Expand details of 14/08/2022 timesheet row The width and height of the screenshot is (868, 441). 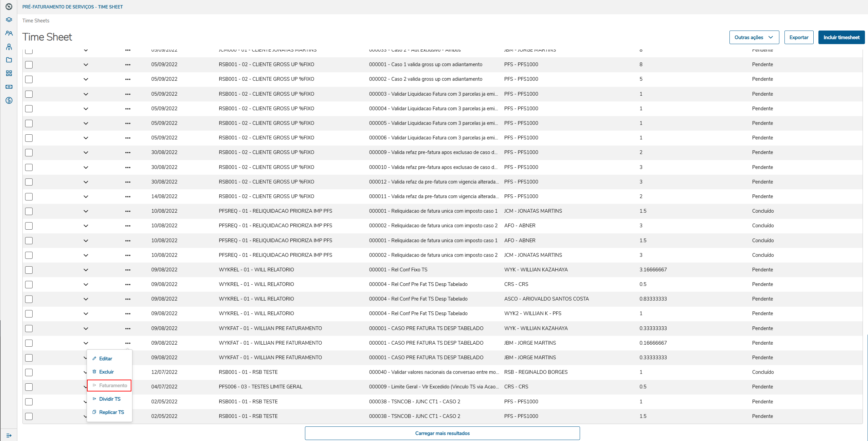pos(86,197)
